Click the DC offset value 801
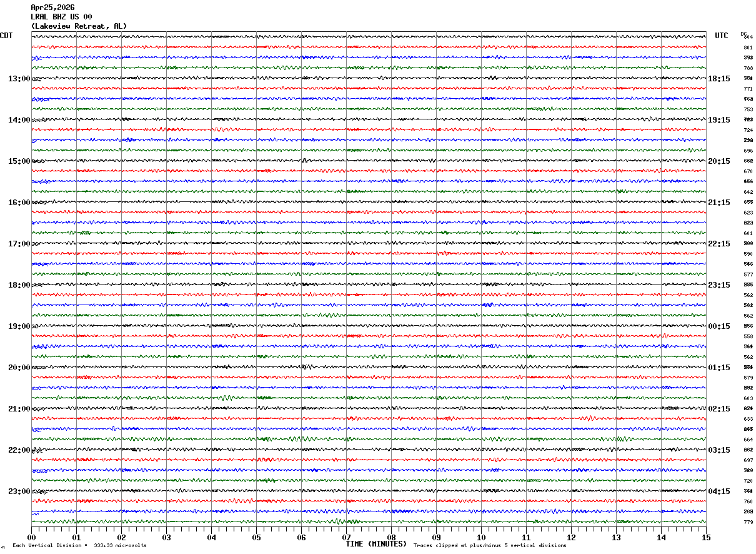Screen dimensions: 756x554 pos(748,48)
